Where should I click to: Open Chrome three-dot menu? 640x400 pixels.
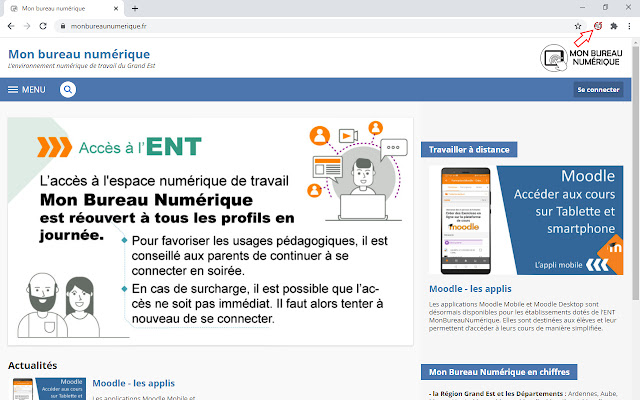coord(629,26)
